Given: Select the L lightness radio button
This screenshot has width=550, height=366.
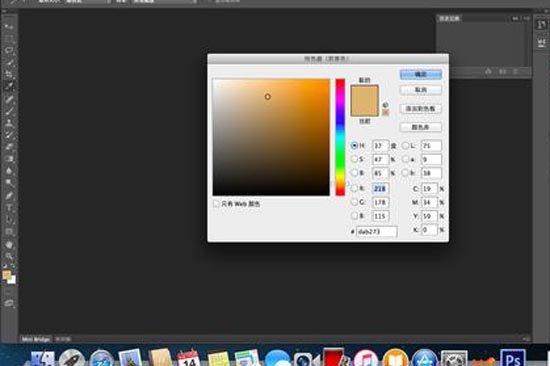Looking at the screenshot, I should coord(405,145).
